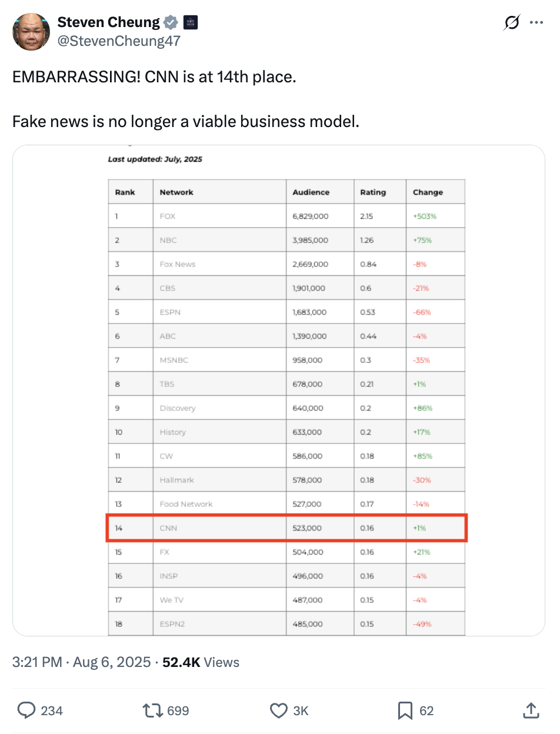Click the Grok explain-post icon

(512, 23)
